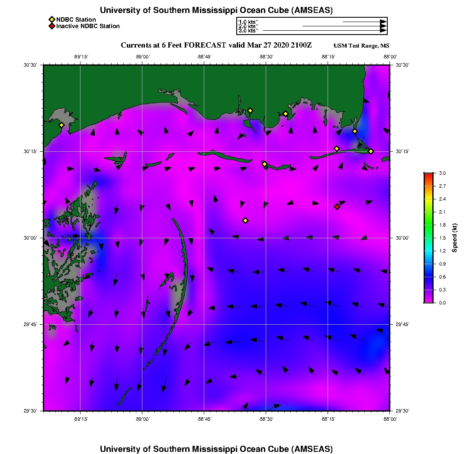Click the red Inactive NDBC Station legend diamond
Screen dimensions: 476x454
coord(51,26)
